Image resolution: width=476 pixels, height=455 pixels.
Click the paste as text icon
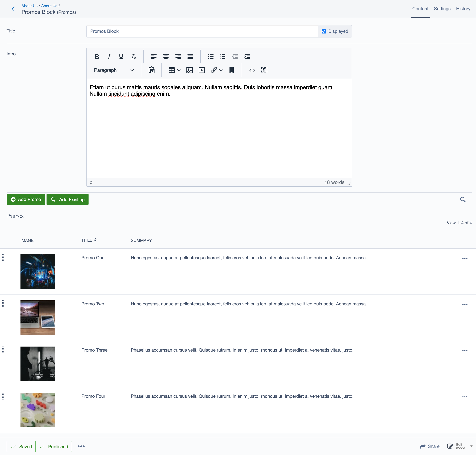tap(151, 70)
